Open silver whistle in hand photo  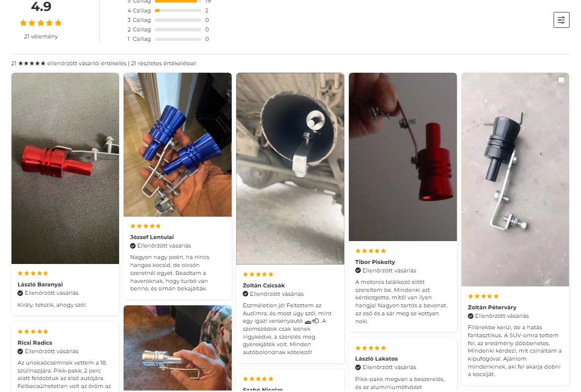pos(177,348)
